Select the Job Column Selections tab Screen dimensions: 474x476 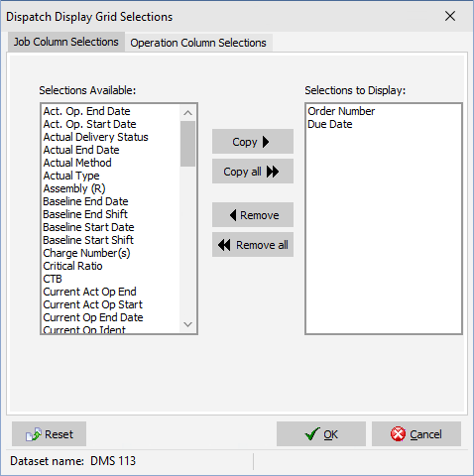66,42
